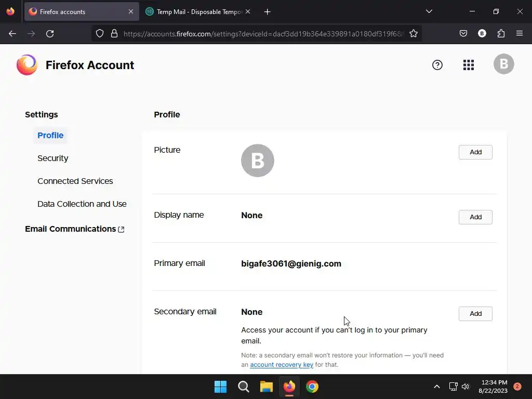Open the Mozilla apps grid menu
The image size is (532, 399).
point(469,65)
